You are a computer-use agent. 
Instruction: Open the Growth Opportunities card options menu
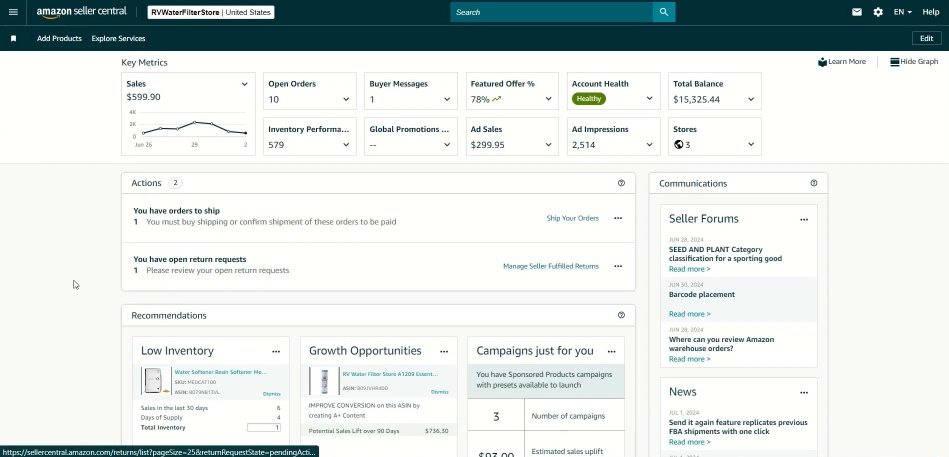pyautogui.click(x=444, y=351)
